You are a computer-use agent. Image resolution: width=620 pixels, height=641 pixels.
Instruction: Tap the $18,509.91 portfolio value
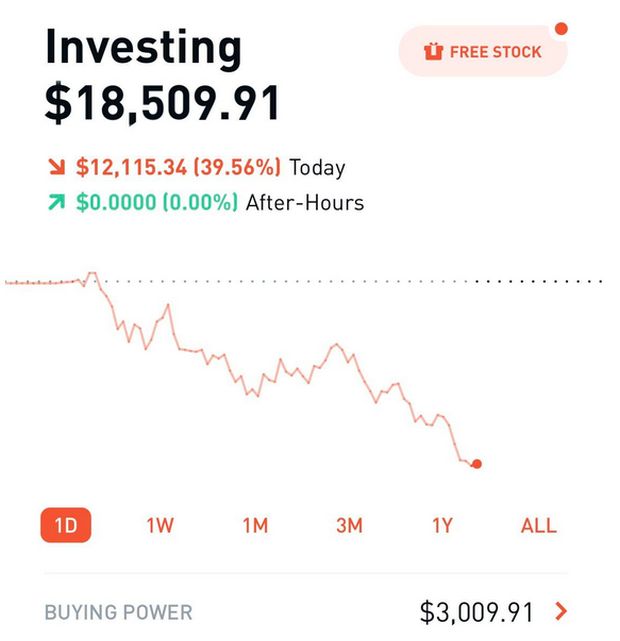point(162,103)
